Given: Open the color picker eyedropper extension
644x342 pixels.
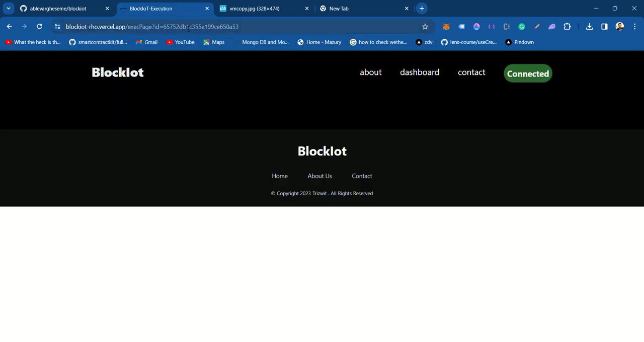Looking at the screenshot, I should [x=537, y=27].
